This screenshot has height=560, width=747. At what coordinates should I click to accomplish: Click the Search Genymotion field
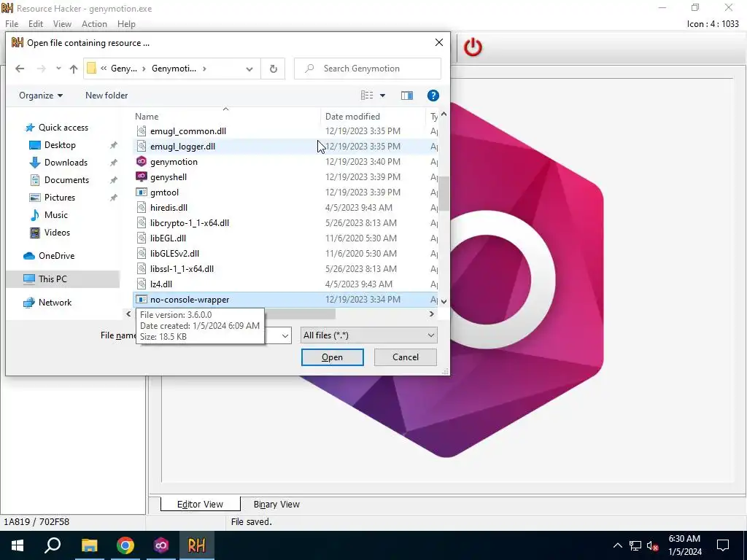[x=368, y=69]
